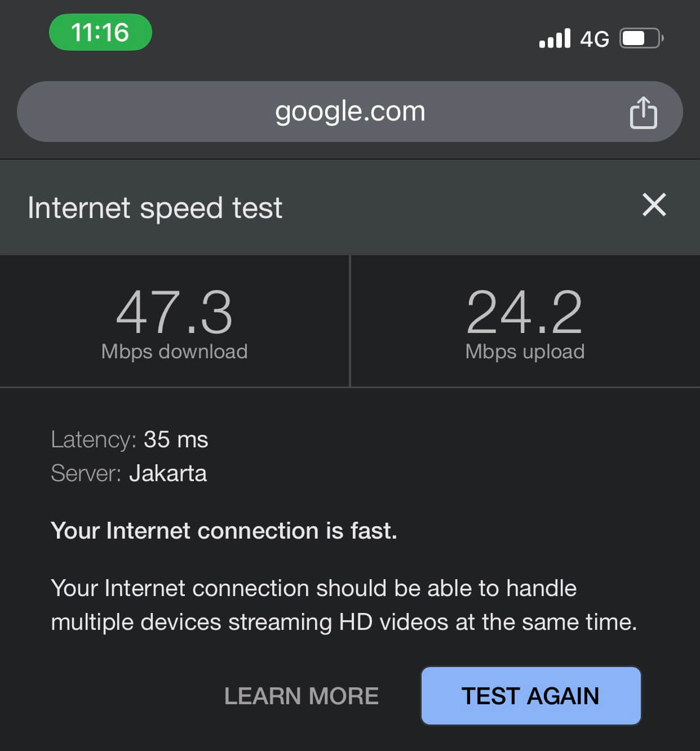This screenshot has width=700, height=751.
Task: Tap the share icon beside the address bar
Action: 643,112
